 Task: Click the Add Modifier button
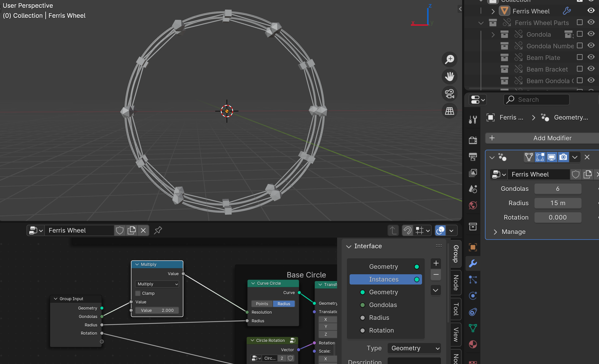541,138
